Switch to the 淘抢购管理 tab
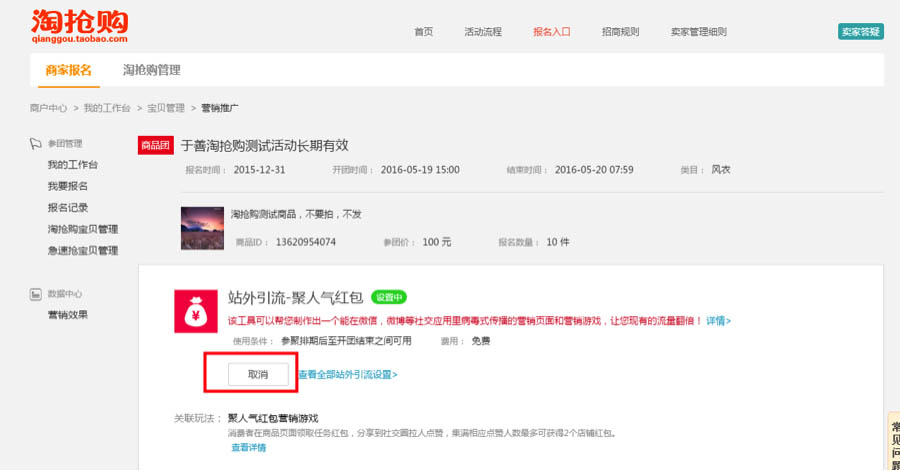Image resolution: width=900 pixels, height=471 pixels. 152,70
